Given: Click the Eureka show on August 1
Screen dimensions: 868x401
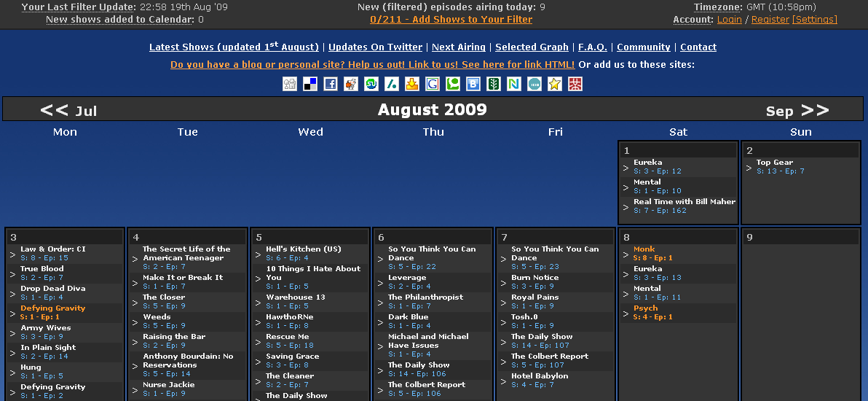Looking at the screenshot, I should pyautogui.click(x=647, y=163).
